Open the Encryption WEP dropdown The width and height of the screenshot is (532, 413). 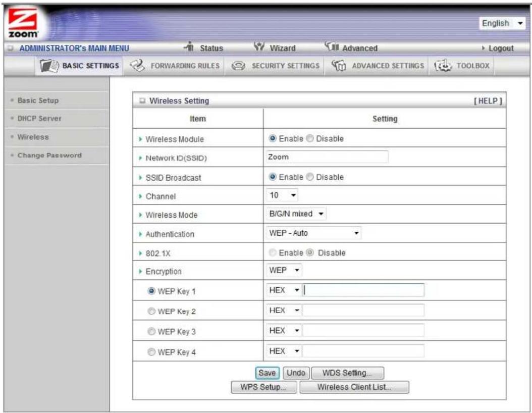point(284,270)
